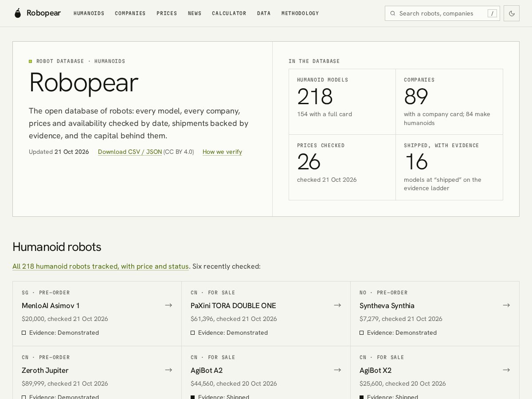The height and width of the screenshot is (399, 532).
Task: Open All 218 humanoid robots tracked link
Action: pos(101,266)
